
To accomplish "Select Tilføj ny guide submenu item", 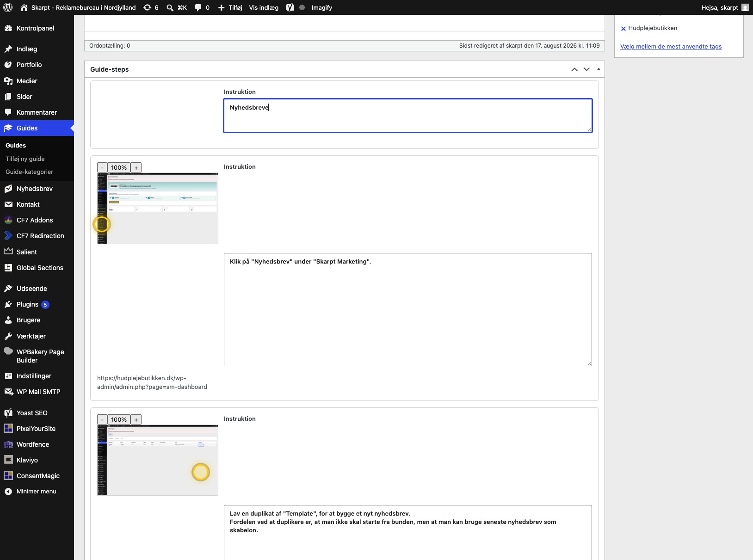I will [25, 159].
